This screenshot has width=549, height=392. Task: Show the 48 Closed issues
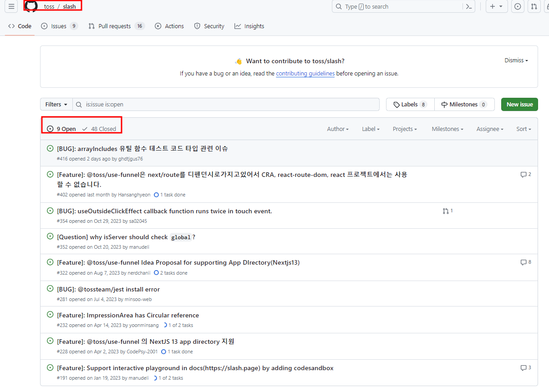click(x=99, y=129)
